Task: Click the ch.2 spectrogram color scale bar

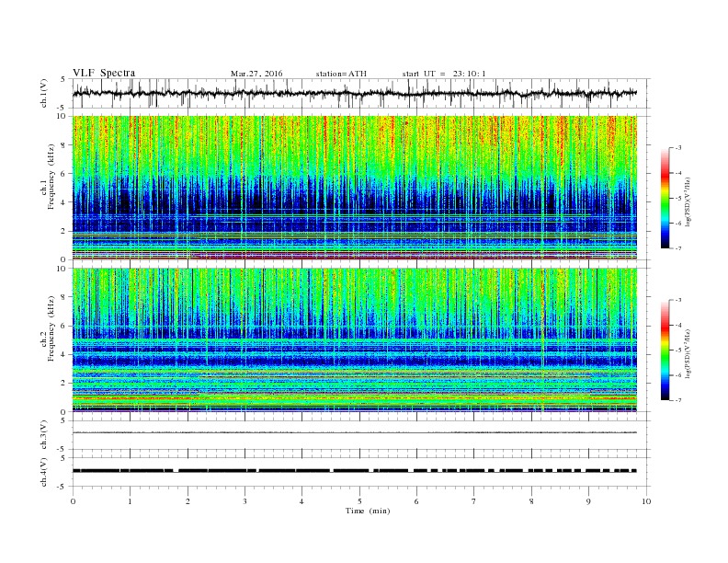Action: tap(665, 350)
